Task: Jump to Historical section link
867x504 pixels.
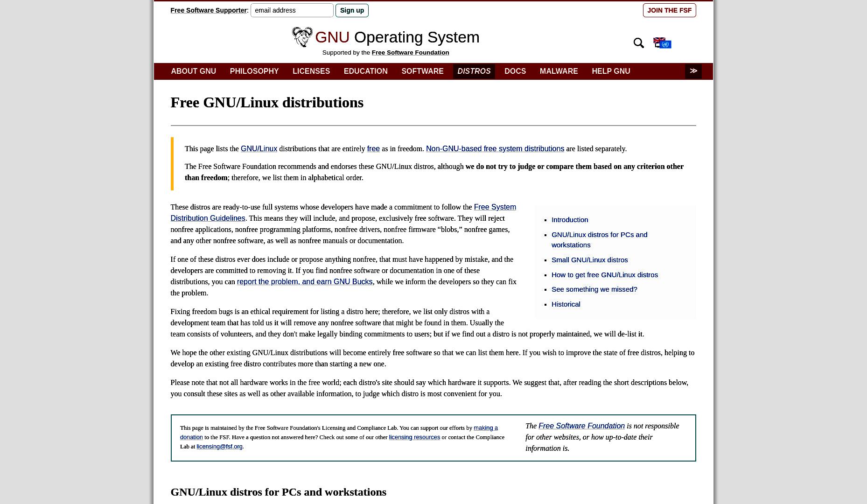Action: [x=566, y=304]
